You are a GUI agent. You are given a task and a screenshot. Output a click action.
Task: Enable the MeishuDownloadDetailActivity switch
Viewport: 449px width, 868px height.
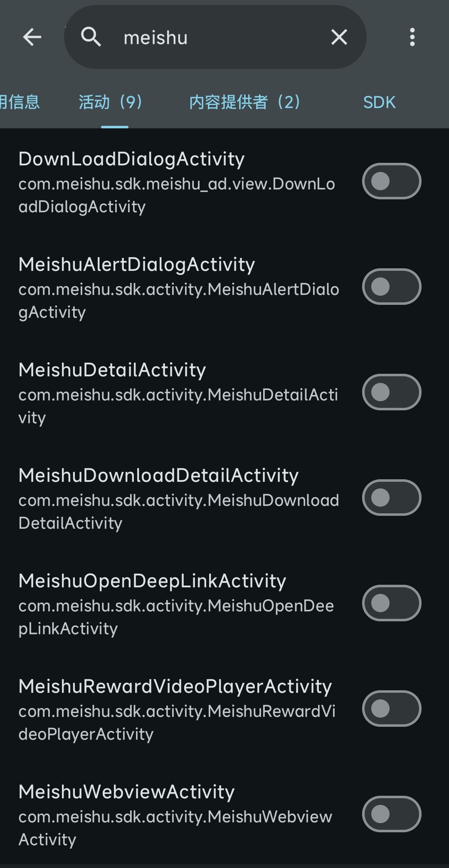point(392,498)
